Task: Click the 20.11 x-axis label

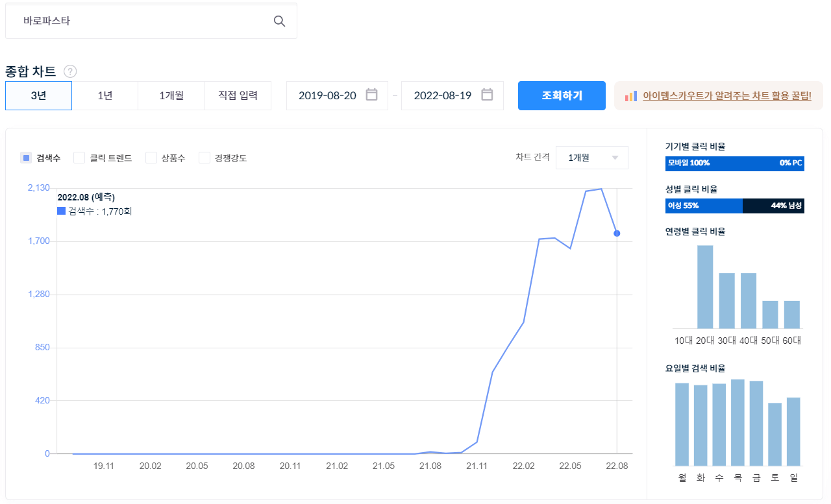Action: 290,466
